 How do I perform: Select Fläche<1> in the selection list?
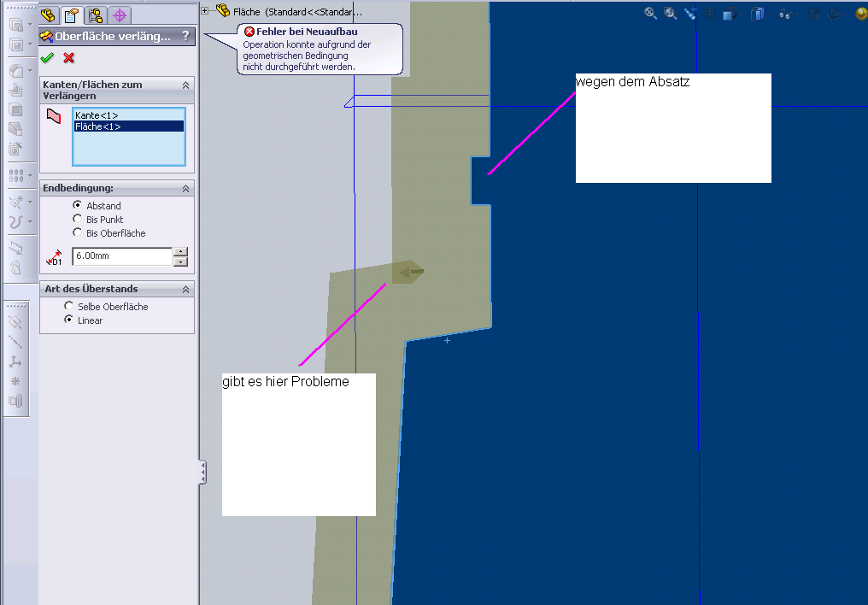pos(128,126)
